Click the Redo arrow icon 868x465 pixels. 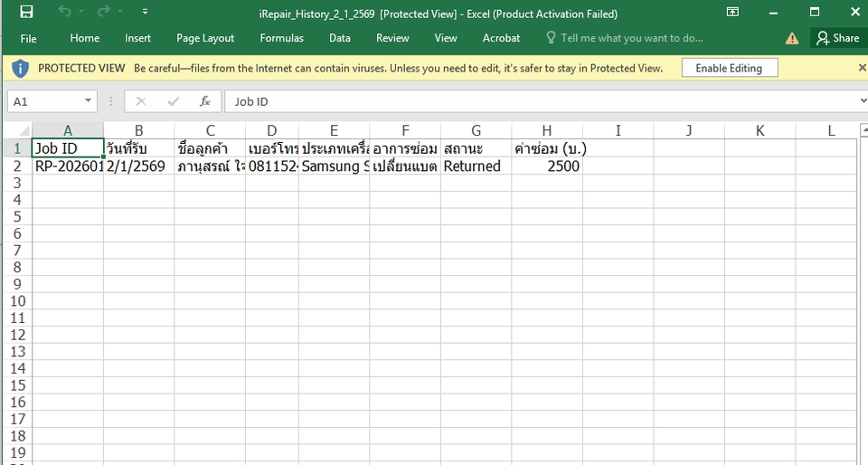click(x=103, y=12)
